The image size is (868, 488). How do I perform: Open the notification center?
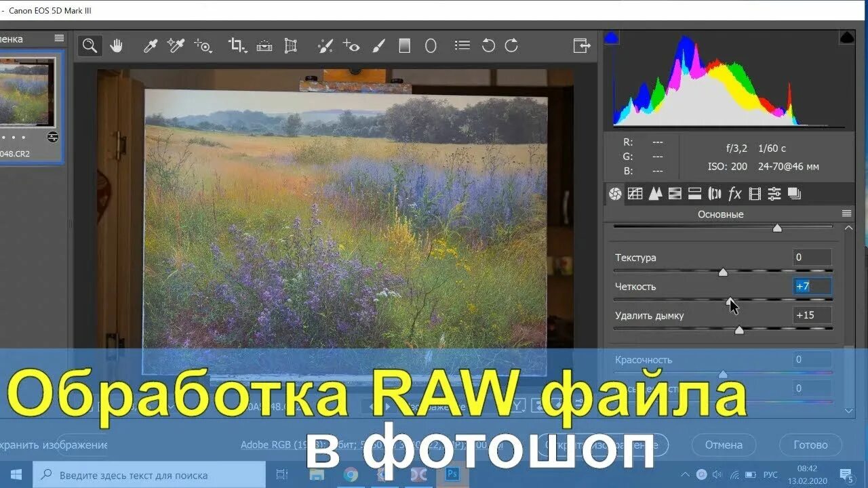coord(846,474)
